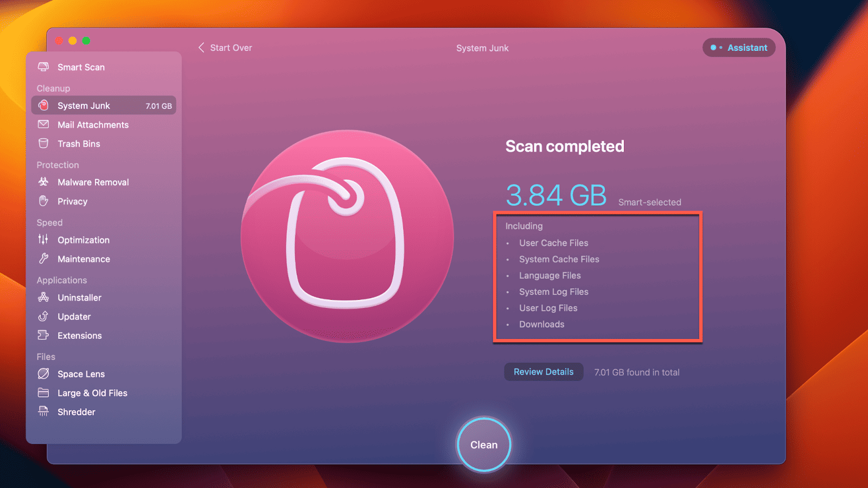Open Trash Bins via its bin icon
Image resolution: width=868 pixels, height=488 pixels.
tap(43, 144)
